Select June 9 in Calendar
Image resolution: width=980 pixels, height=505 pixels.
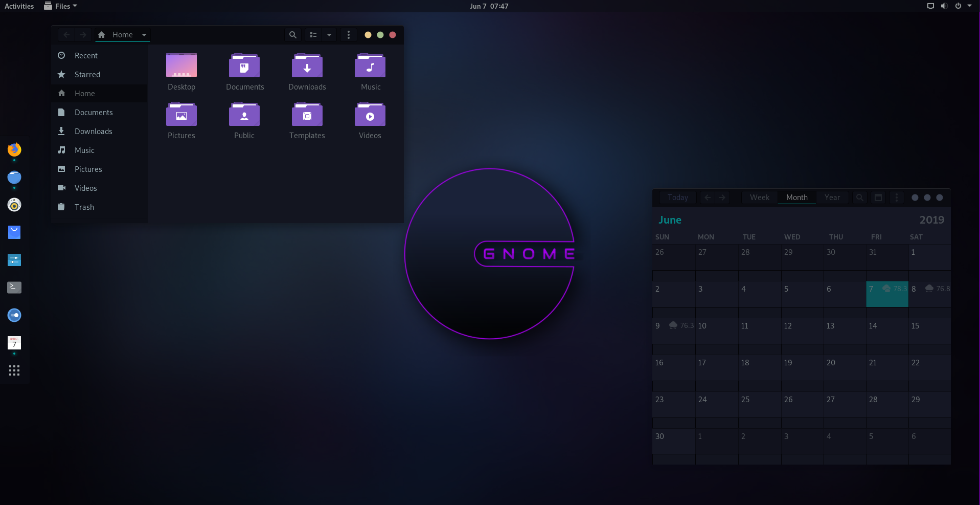point(673,331)
